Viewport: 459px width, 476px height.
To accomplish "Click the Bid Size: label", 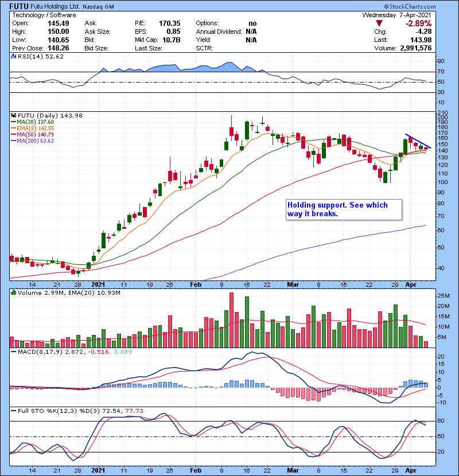I will pyautogui.click(x=96, y=48).
